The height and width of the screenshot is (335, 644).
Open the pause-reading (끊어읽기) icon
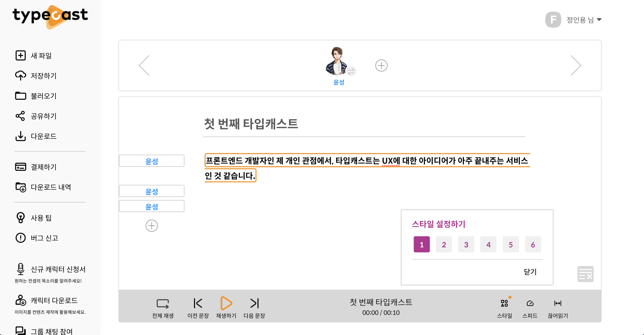click(x=558, y=303)
